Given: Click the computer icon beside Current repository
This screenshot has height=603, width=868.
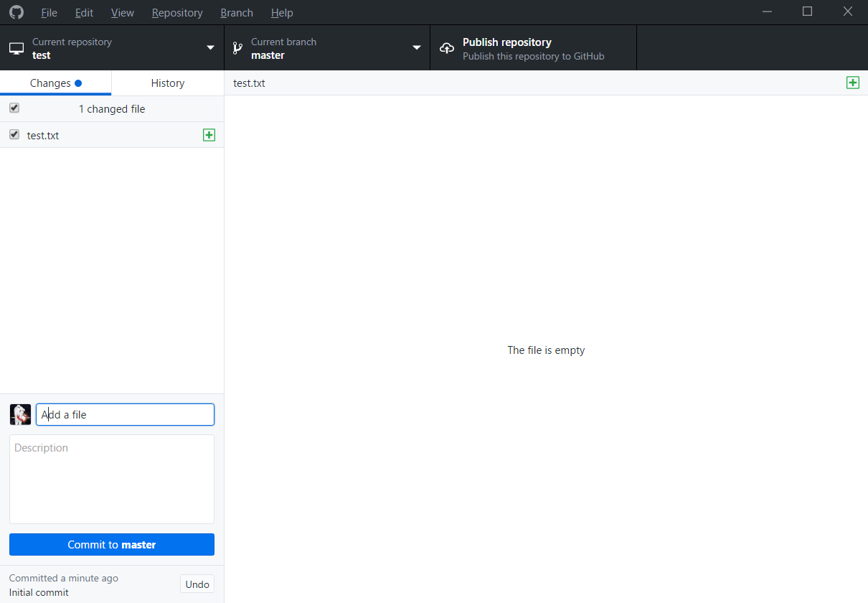Looking at the screenshot, I should 16,49.
